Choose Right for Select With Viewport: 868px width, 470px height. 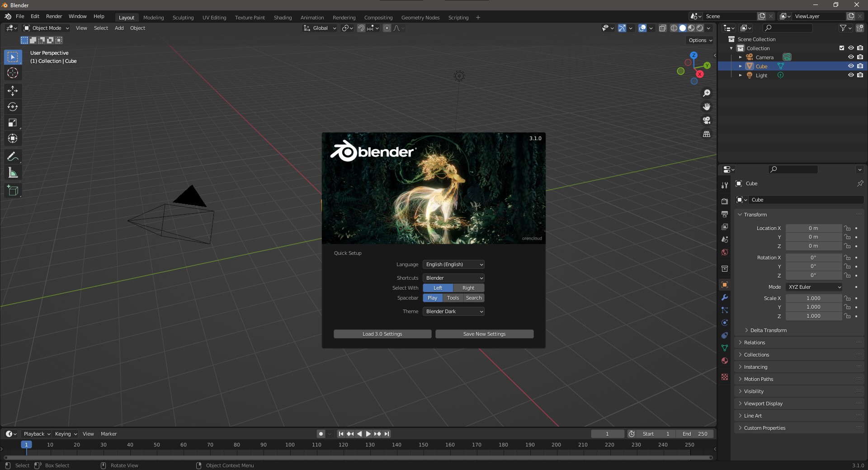(468, 288)
